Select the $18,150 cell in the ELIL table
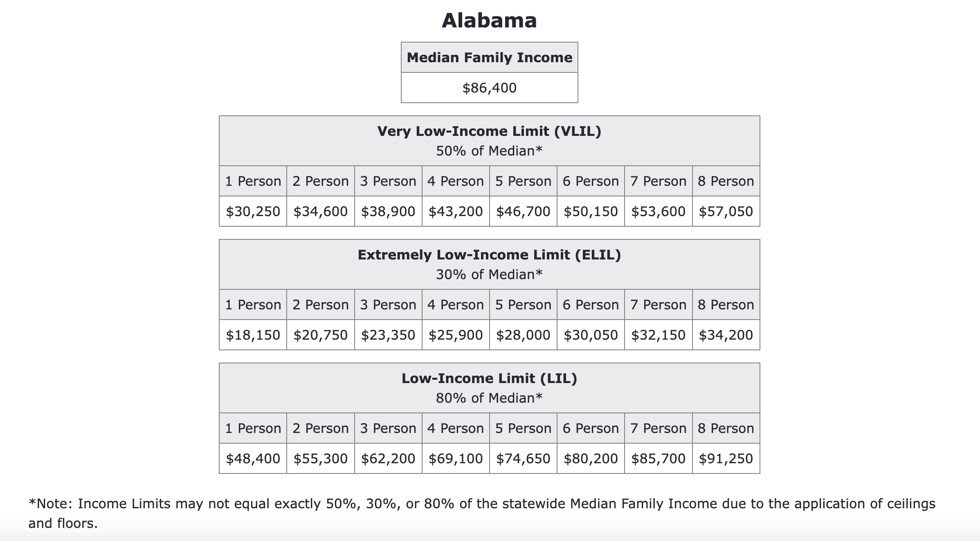 pos(253,335)
